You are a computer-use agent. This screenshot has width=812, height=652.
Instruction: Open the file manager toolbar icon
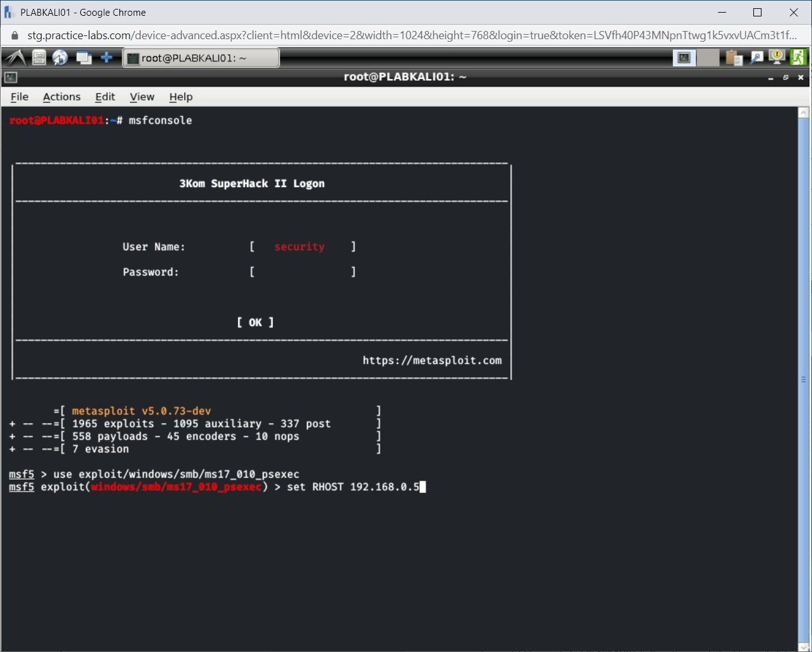click(39, 57)
